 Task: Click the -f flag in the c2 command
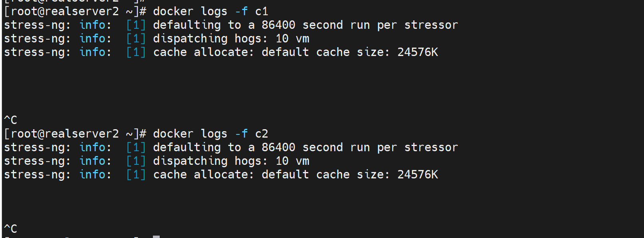point(241,134)
